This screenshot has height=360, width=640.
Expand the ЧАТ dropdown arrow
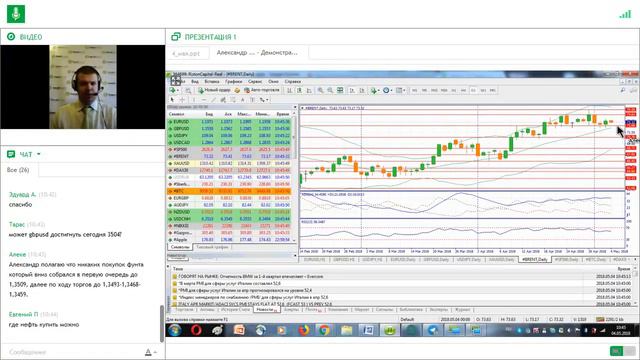[x=39, y=154]
